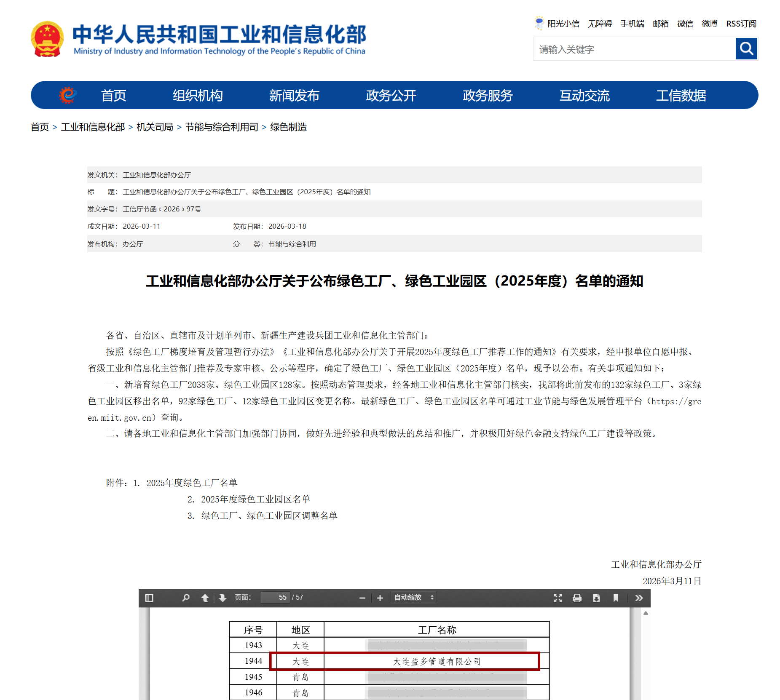Image resolution: width=780 pixels, height=700 pixels.
Task: Switch to the 政务公开 navigation tab
Action: pyautogui.click(x=391, y=96)
